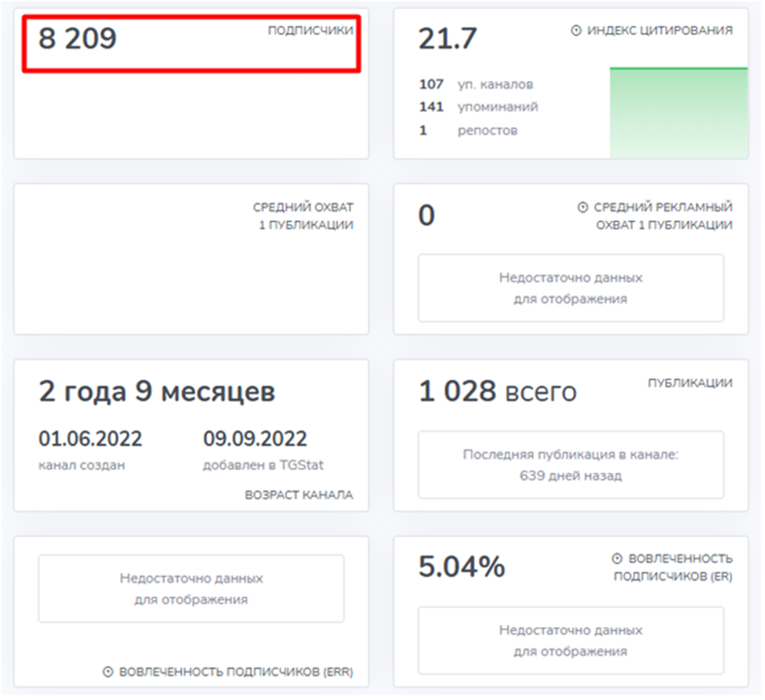Click info icon next to СРЕДНИЙ РЕКЛАМНЫЙ ОХВАТ

(x=582, y=208)
